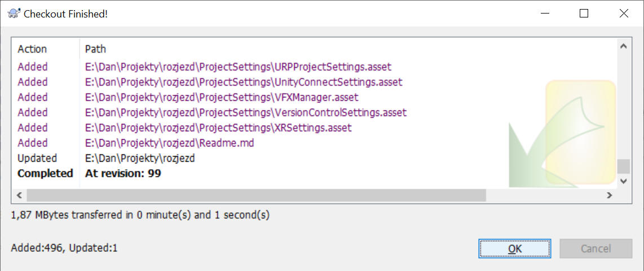The image size is (644, 271).
Task: Select the VFXManager.asset row
Action: point(222,97)
